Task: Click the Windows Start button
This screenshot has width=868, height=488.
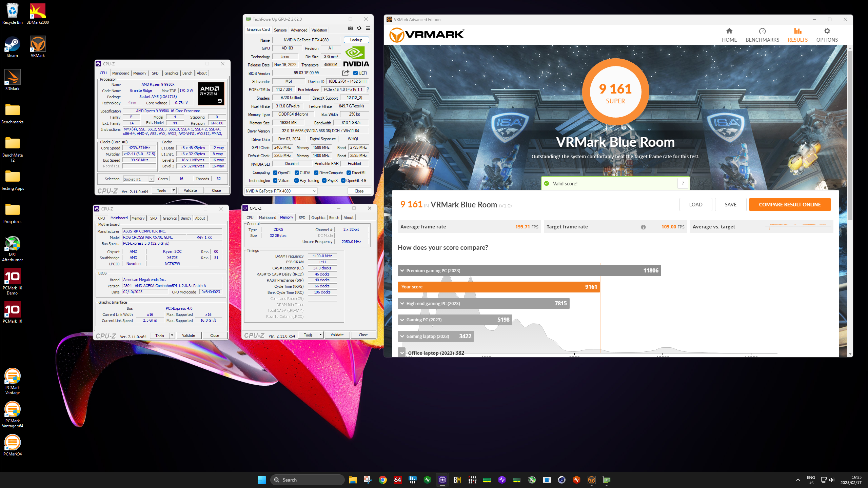Action: 262,480
